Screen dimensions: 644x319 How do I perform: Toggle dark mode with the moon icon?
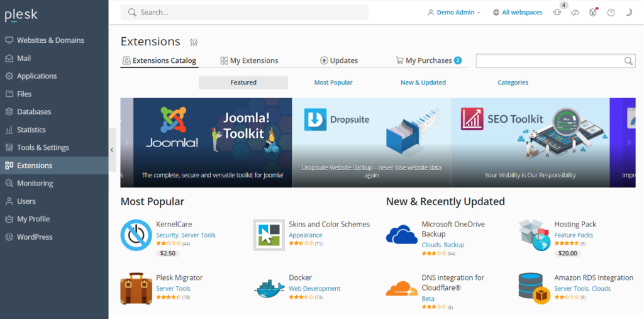coord(629,13)
